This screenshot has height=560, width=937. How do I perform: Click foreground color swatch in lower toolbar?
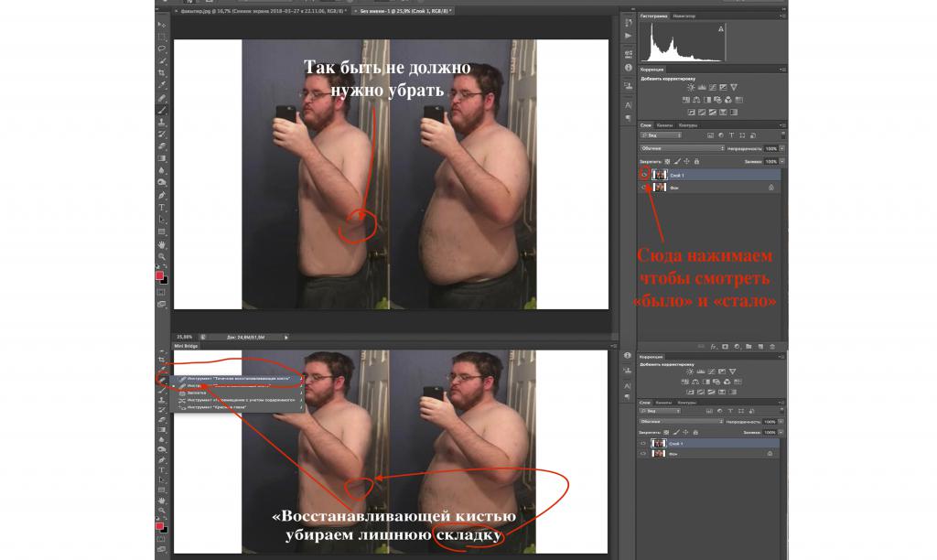point(159,526)
